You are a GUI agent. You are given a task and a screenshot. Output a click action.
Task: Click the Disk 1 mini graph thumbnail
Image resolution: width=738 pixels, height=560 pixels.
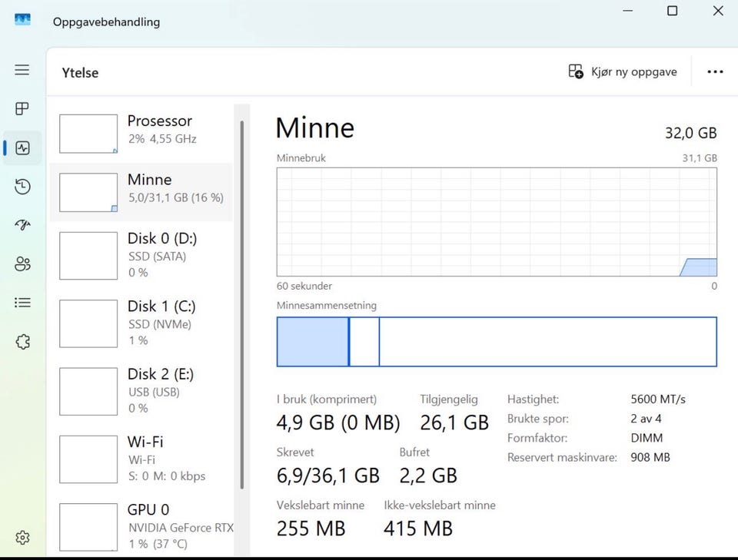[88, 323]
